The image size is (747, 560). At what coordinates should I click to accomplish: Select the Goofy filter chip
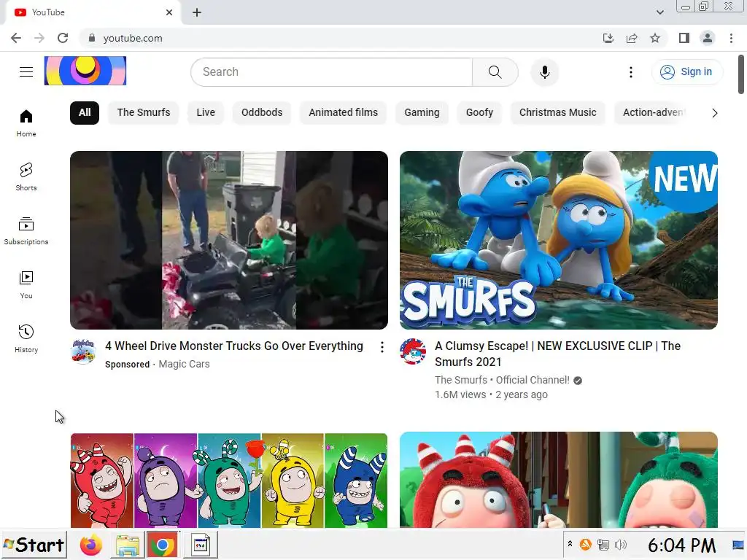coord(479,113)
